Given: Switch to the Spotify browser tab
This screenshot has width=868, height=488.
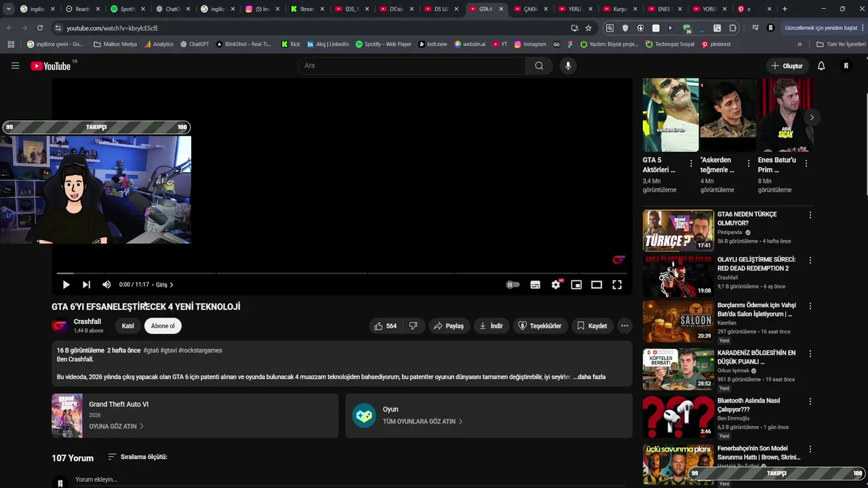Looking at the screenshot, I should (127, 9).
